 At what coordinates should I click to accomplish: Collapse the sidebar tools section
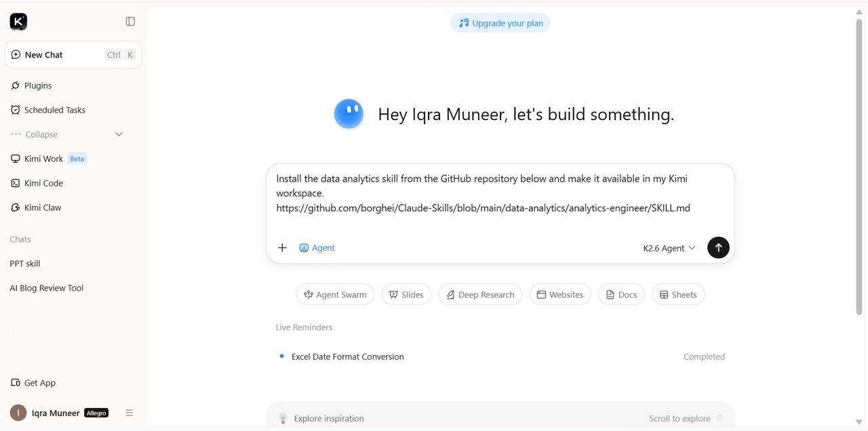[x=68, y=134]
